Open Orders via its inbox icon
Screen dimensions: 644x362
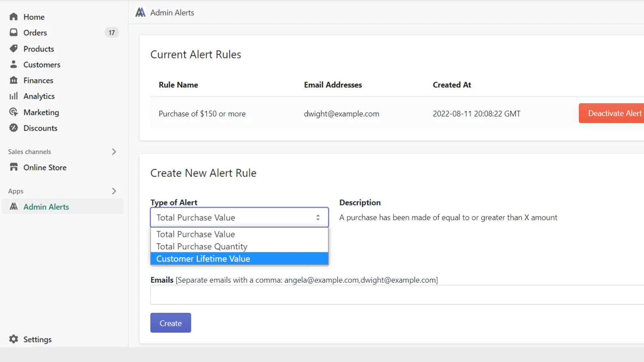pos(14,33)
